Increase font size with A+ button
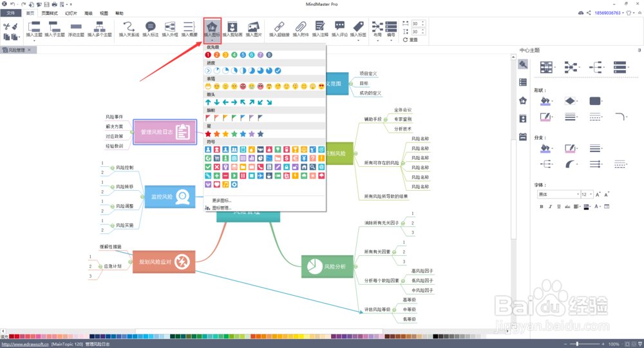Screen dimensions: 644x348 tap(598, 195)
